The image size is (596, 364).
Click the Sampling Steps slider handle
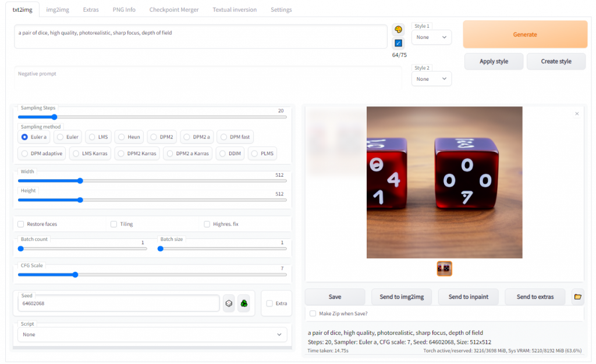(54, 117)
